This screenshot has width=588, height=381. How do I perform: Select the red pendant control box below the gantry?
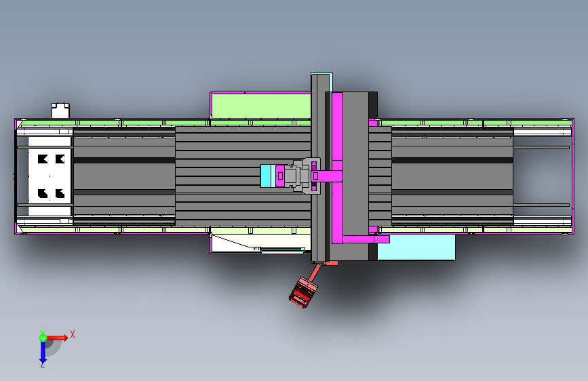point(303,292)
